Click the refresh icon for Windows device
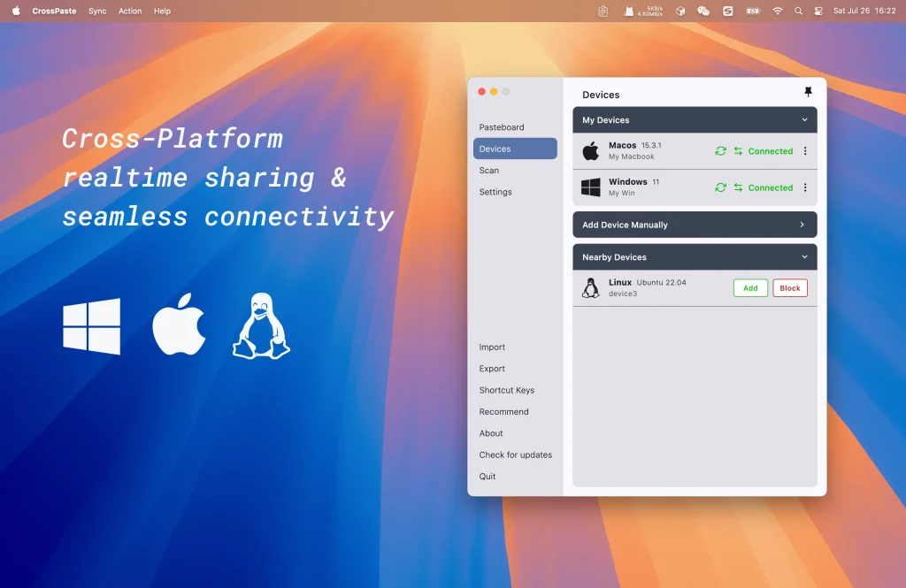Viewport: 906px width, 588px height. (x=720, y=187)
